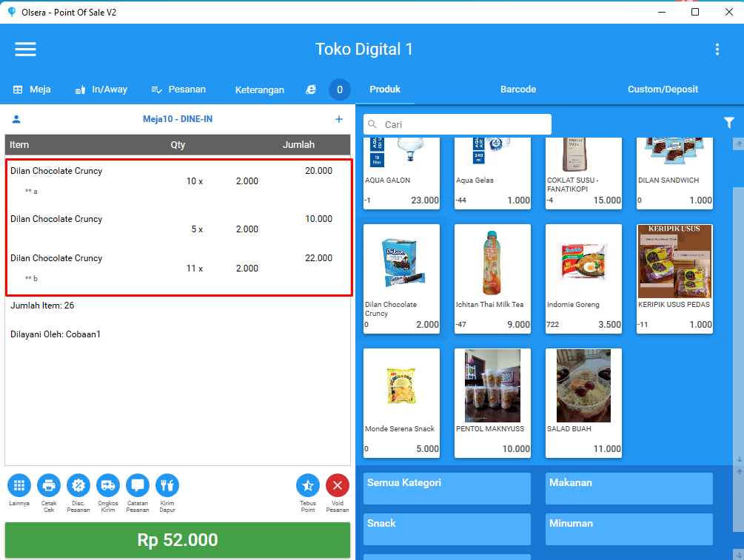Switch to the Custom/Deposit tab
The width and height of the screenshot is (744, 560).
[x=663, y=90]
